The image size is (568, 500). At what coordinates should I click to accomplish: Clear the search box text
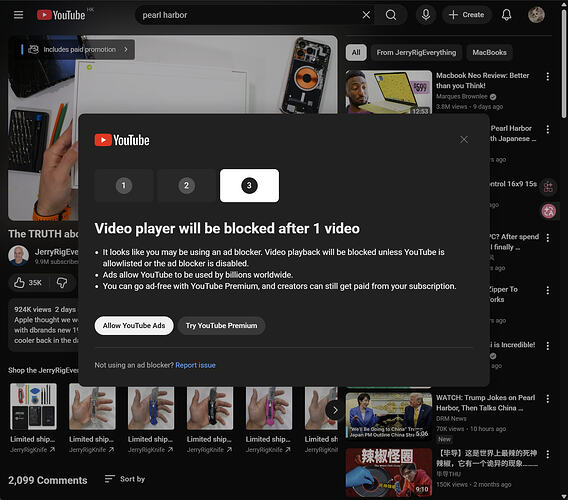click(x=366, y=15)
